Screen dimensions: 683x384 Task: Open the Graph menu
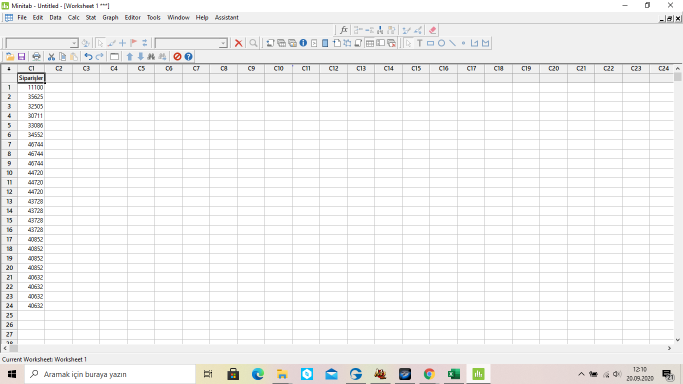110,17
